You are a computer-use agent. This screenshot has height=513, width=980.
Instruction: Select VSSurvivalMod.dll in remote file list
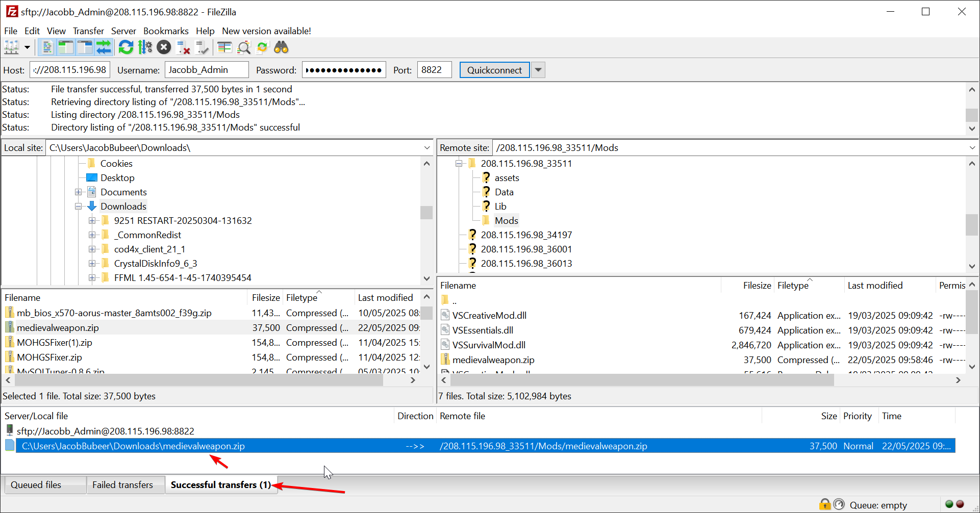[489, 345]
